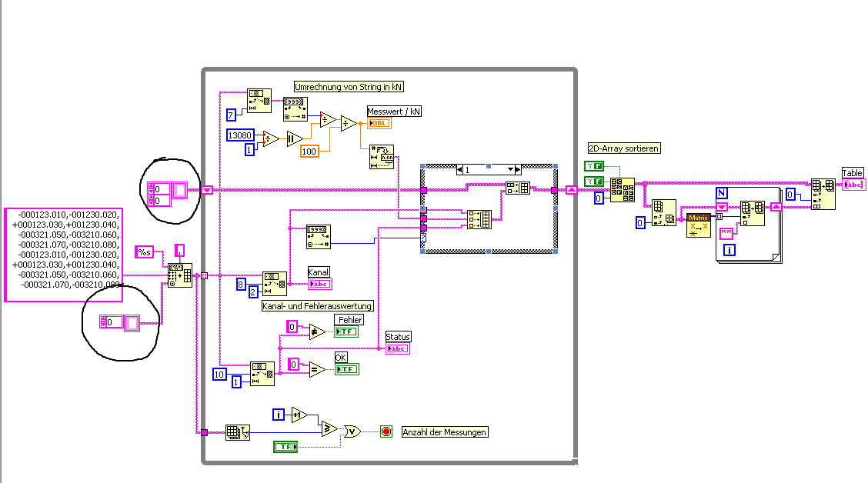Viewport: 868px width, 483px height.
Task: Click the Absolute Value node
Action: (294, 139)
